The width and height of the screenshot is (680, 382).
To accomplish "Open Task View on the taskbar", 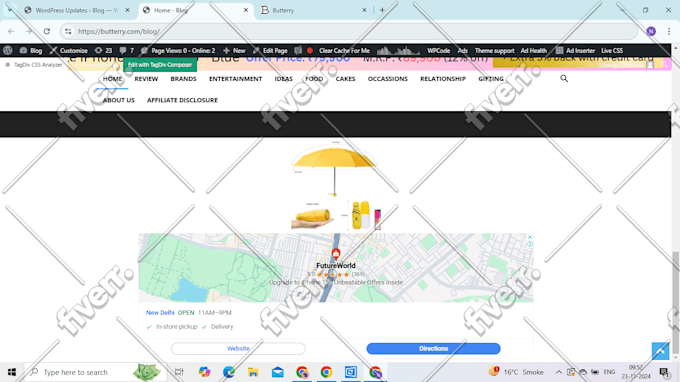I will pyautogui.click(x=179, y=372).
